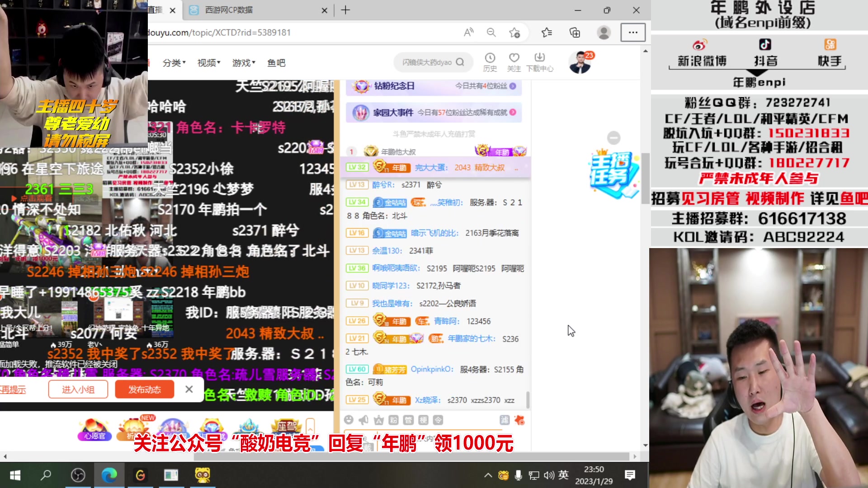Close the 西游网CP数据 tab
Viewport: 868px width, 488px height.
[x=324, y=10]
